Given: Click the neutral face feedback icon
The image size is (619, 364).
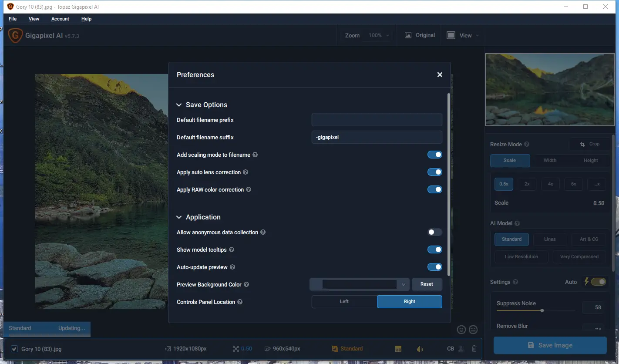Looking at the screenshot, I should [473, 330].
